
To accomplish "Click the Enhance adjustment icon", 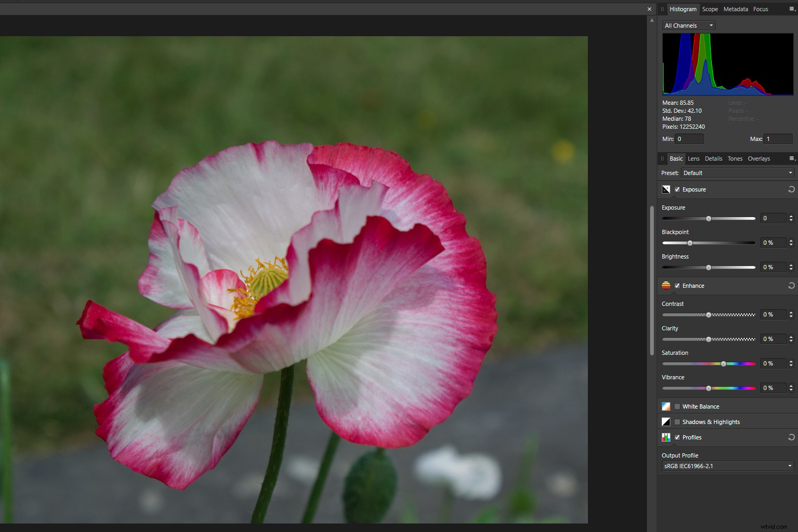I will [x=666, y=286].
